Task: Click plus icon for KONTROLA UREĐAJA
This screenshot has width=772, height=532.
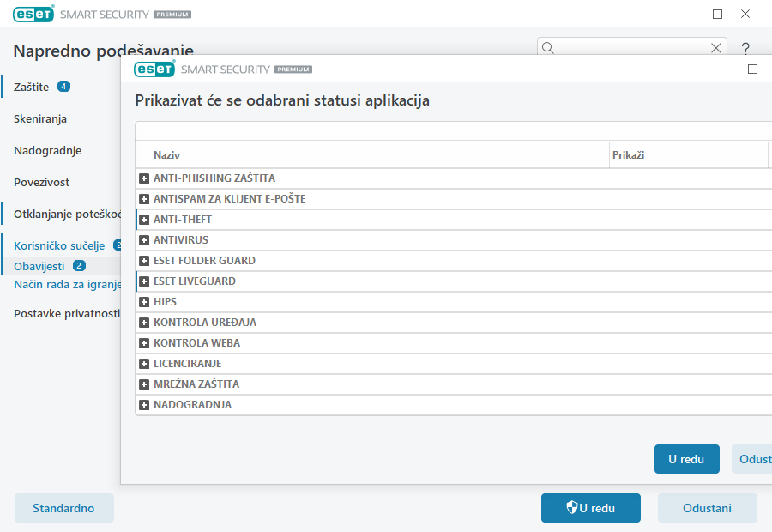Action: [x=144, y=323]
